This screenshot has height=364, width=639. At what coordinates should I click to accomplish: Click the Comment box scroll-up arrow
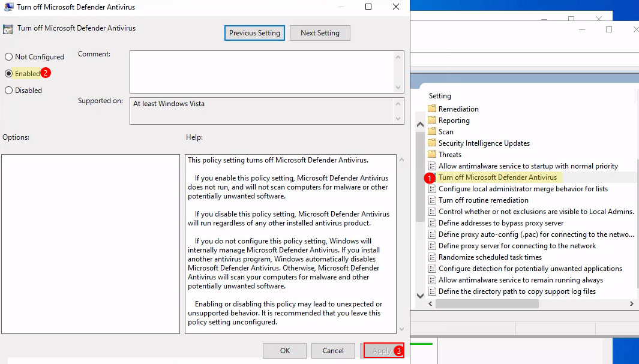(398, 57)
